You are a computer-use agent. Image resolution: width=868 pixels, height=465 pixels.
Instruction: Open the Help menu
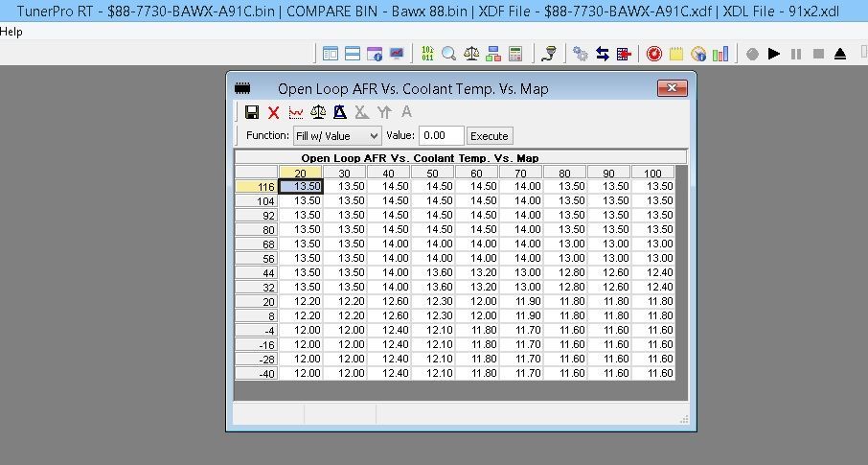[11, 32]
